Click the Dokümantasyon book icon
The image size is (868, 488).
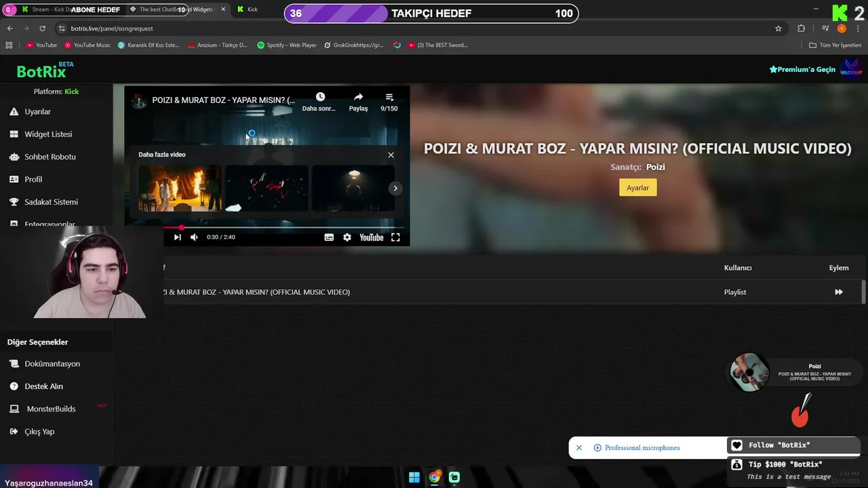[x=14, y=364]
